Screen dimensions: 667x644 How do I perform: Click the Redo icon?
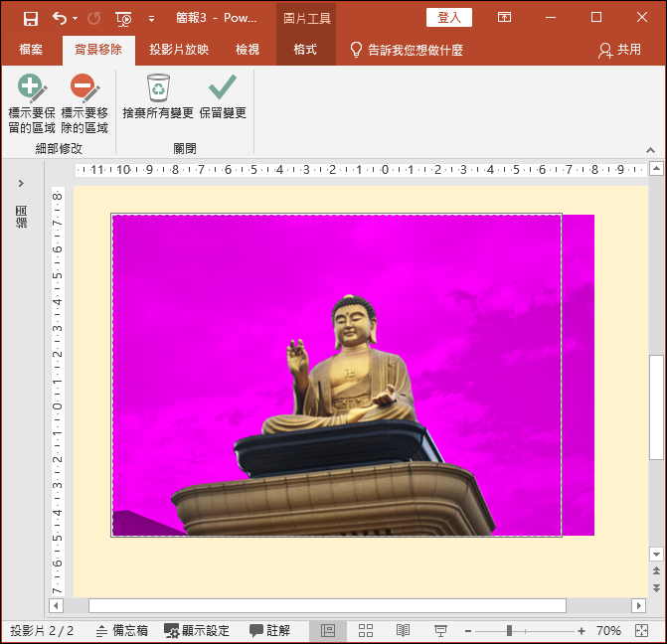click(x=94, y=18)
